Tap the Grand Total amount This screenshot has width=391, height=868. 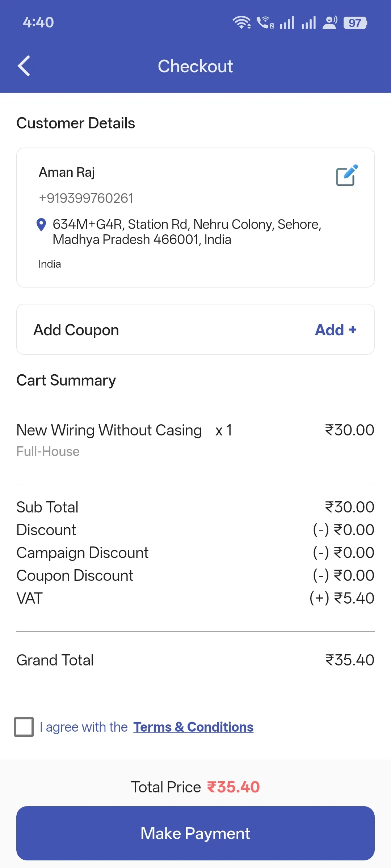coord(349,660)
